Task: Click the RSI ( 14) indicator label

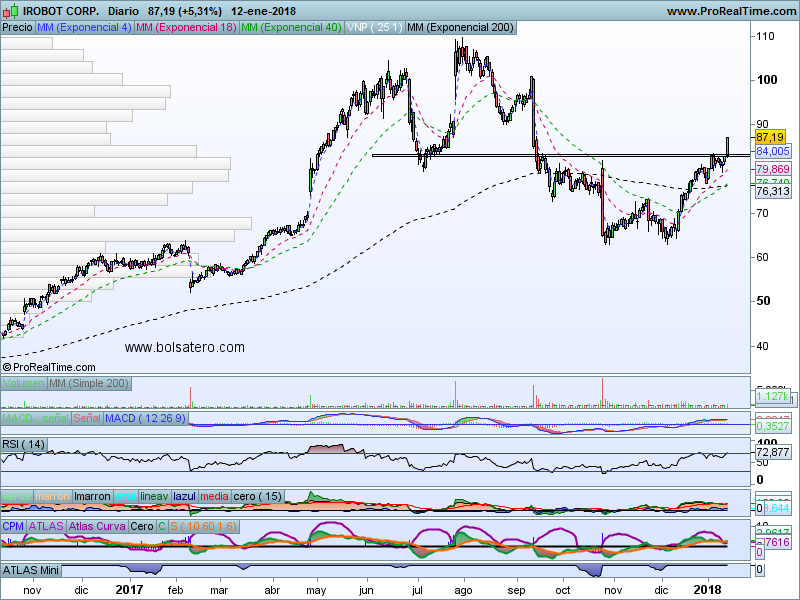Action: pos(24,444)
